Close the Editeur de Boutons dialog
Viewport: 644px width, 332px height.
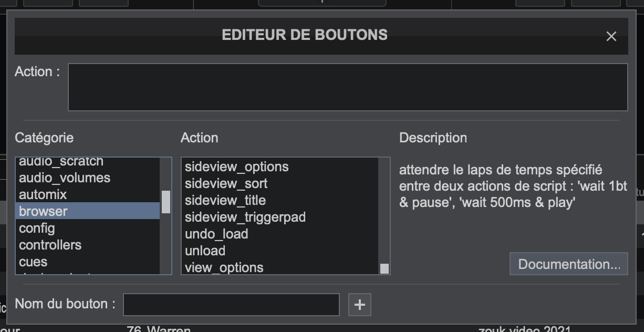point(611,36)
